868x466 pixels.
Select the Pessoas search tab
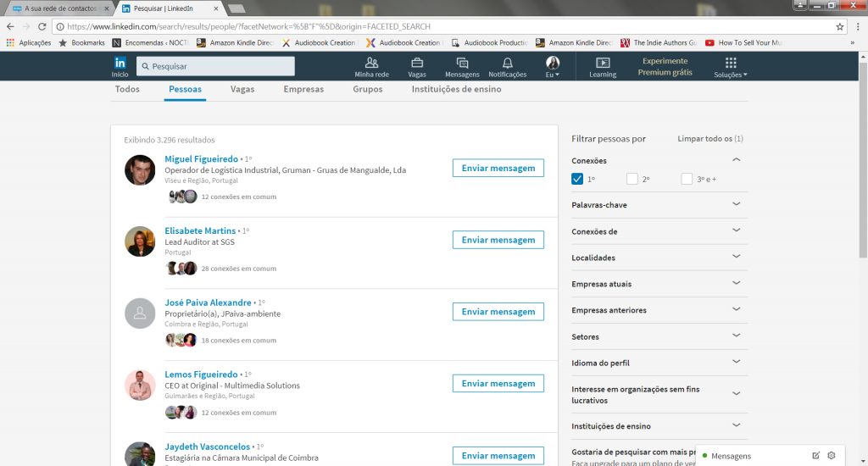pos(185,89)
